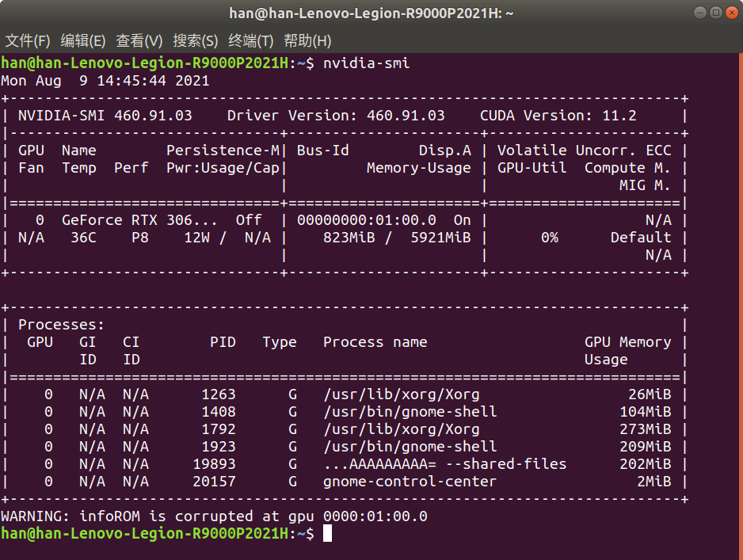Click the GPU Memory column header
The width and height of the screenshot is (743, 560).
click(628, 342)
